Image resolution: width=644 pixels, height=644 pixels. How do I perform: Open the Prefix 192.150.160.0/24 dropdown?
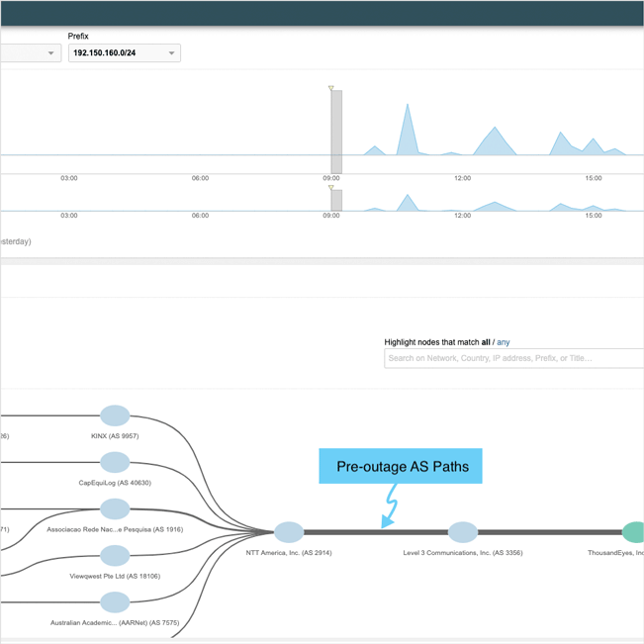(x=125, y=53)
